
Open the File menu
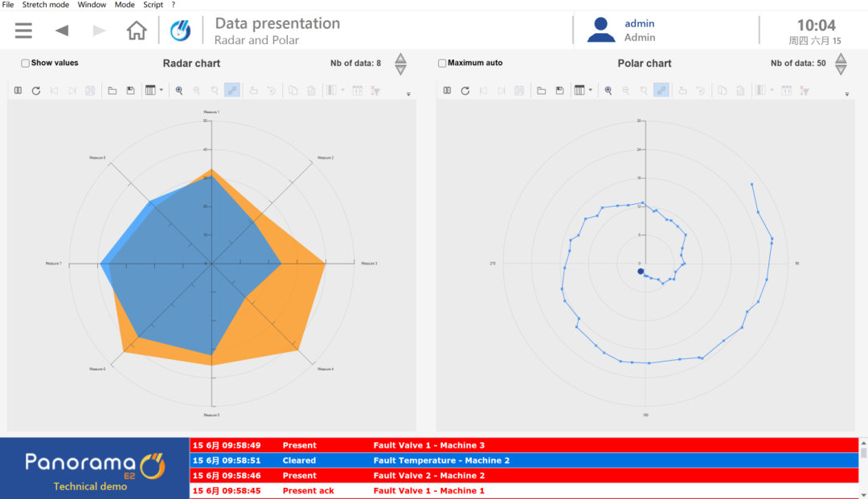(8, 5)
